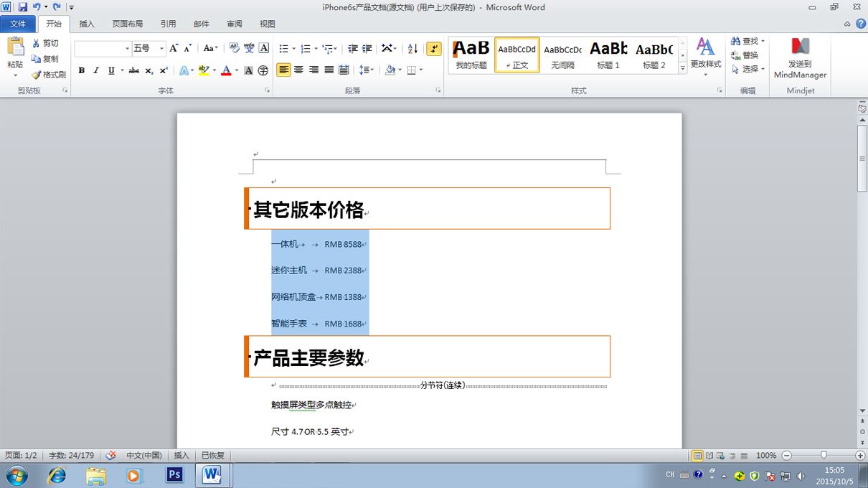Switch to References (引用) tab
Screen dimensions: 868x488
click(168, 24)
